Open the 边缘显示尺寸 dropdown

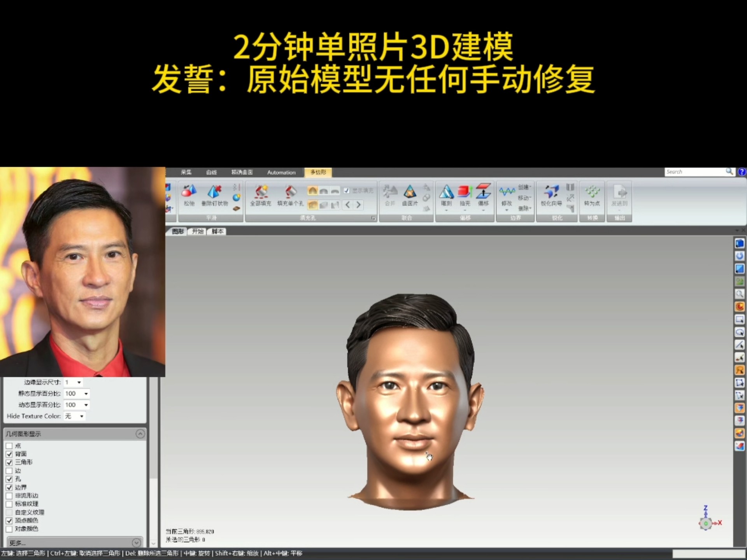click(73, 382)
